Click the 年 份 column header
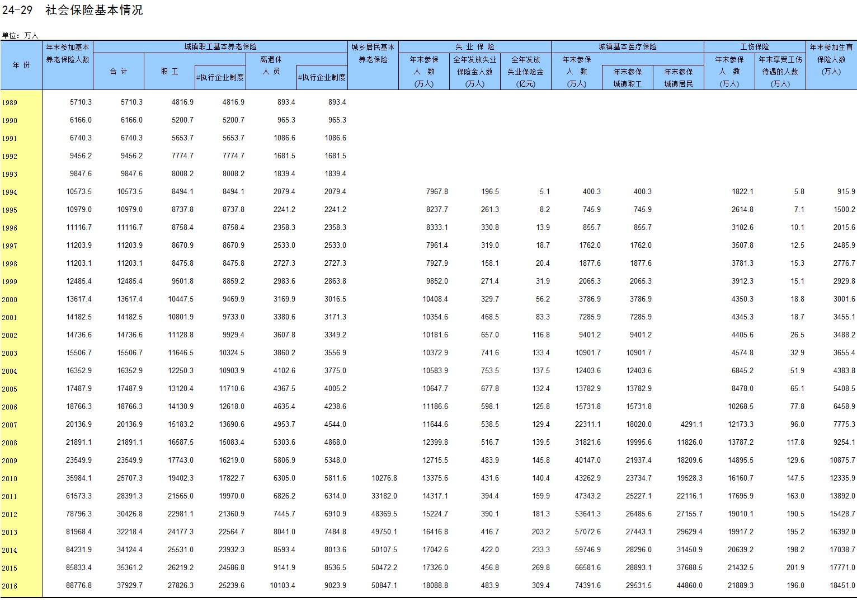The width and height of the screenshot is (857, 616). pyautogui.click(x=21, y=65)
